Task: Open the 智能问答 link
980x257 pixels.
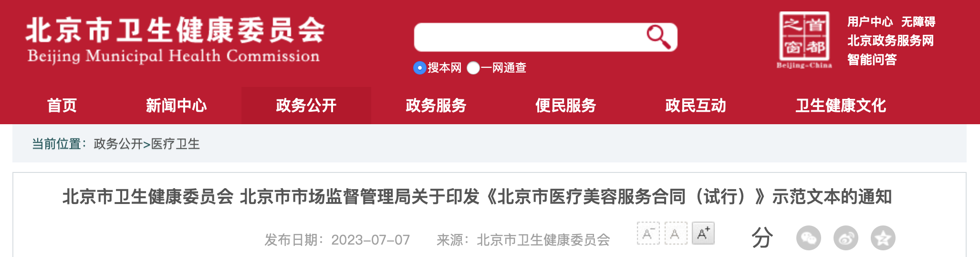Action: 872,60
